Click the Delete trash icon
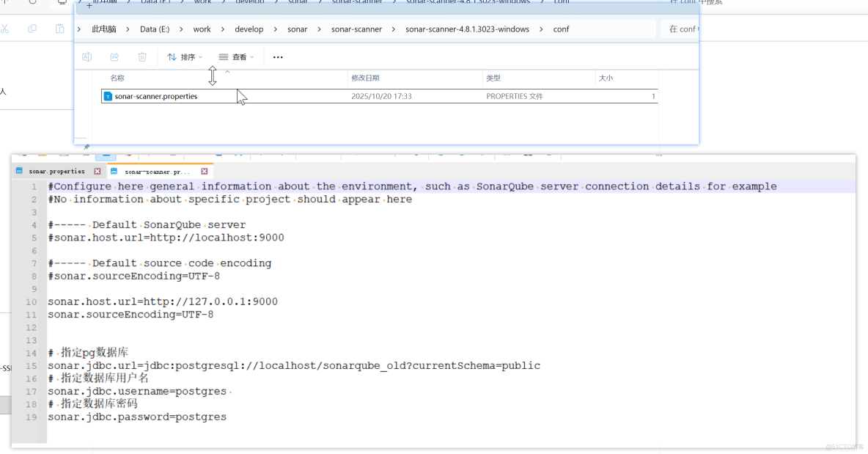Image resolution: width=868 pixels, height=454 pixels. 141,56
